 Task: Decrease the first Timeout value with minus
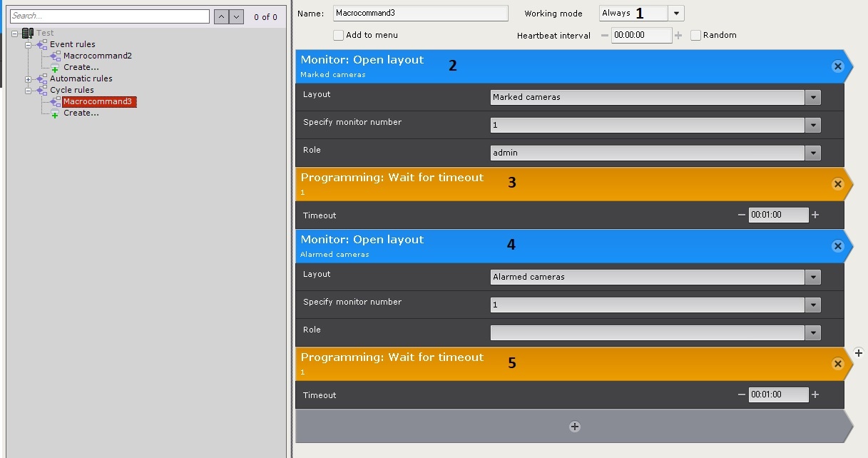742,215
